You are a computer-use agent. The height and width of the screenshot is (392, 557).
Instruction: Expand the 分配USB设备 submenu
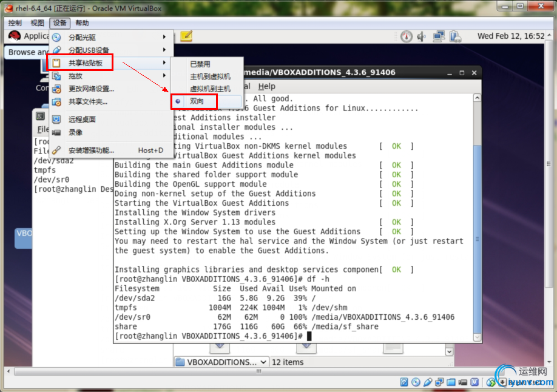pos(111,50)
